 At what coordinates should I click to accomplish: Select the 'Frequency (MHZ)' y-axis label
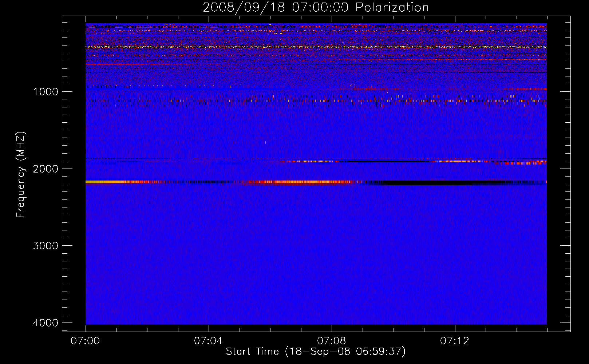[21, 175]
